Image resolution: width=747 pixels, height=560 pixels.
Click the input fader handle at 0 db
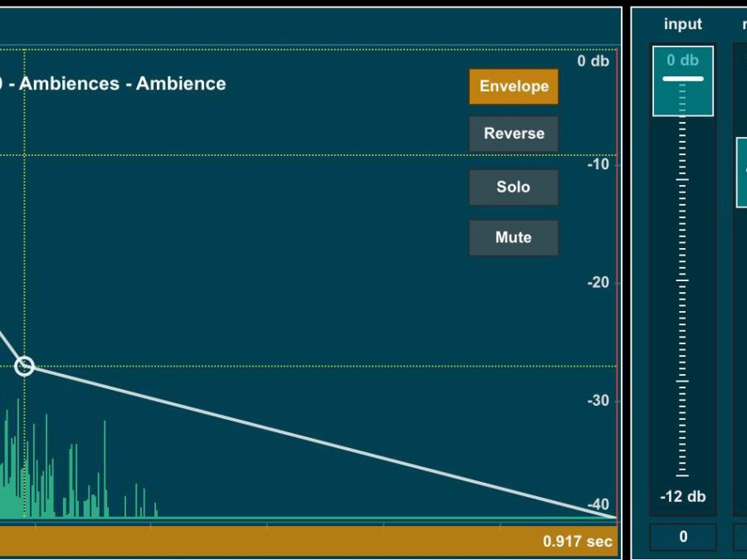coord(682,80)
